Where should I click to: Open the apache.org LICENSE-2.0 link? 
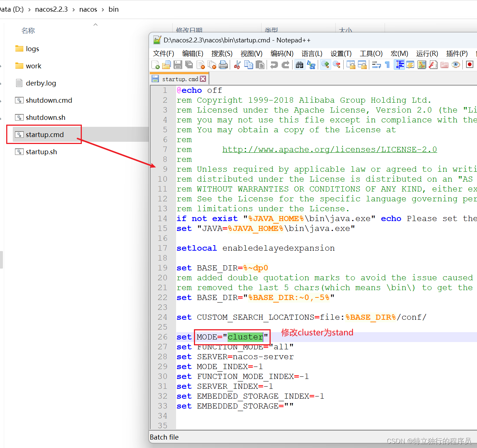tap(329, 149)
